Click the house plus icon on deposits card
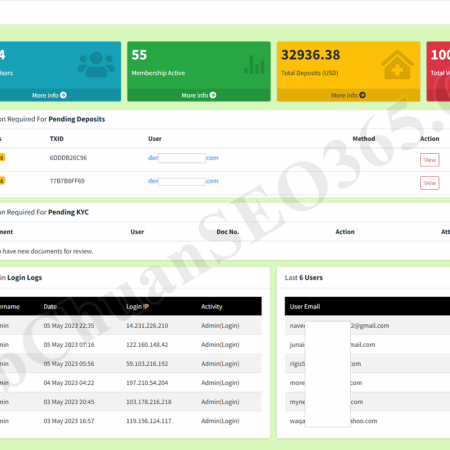 coord(397,65)
